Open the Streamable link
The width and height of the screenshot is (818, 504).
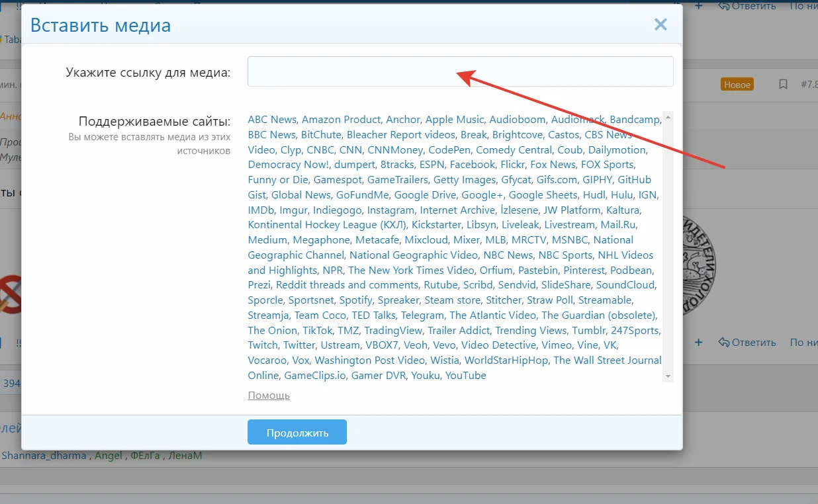[605, 300]
